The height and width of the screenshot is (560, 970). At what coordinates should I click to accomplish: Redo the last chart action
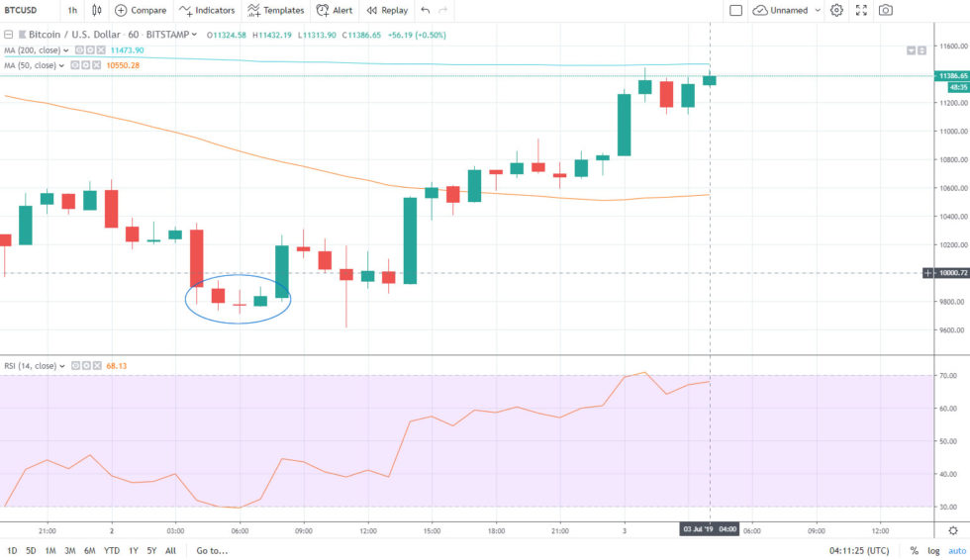(443, 10)
